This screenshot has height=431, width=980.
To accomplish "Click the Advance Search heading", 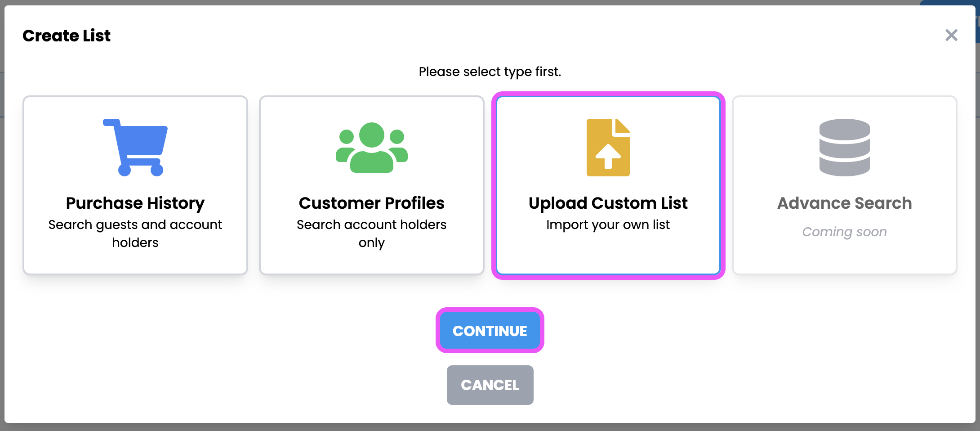I will click(844, 203).
